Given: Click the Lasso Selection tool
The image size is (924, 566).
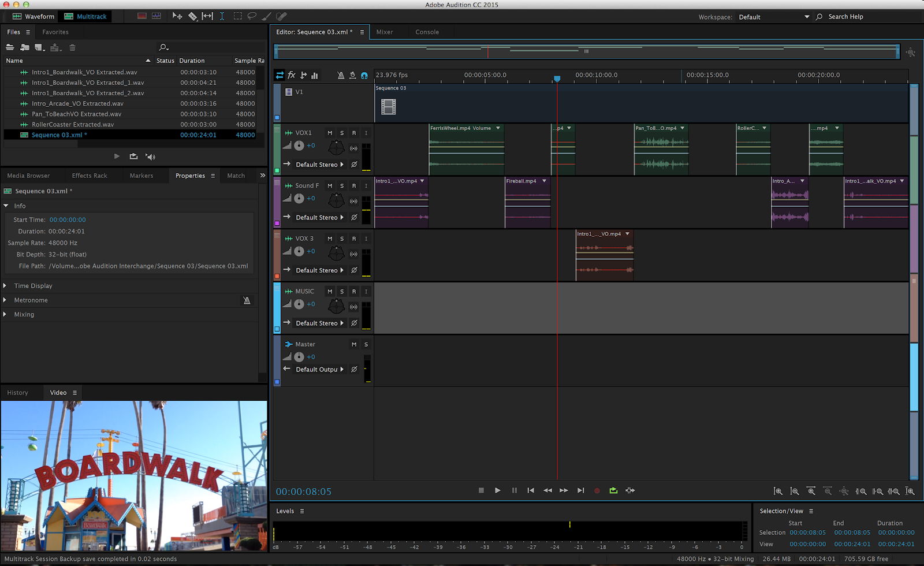Looking at the screenshot, I should 252,16.
